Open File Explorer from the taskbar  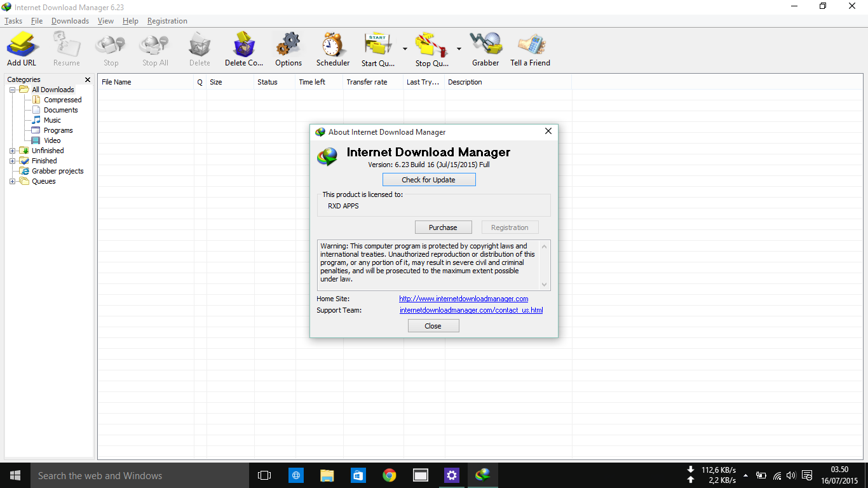tap(327, 475)
